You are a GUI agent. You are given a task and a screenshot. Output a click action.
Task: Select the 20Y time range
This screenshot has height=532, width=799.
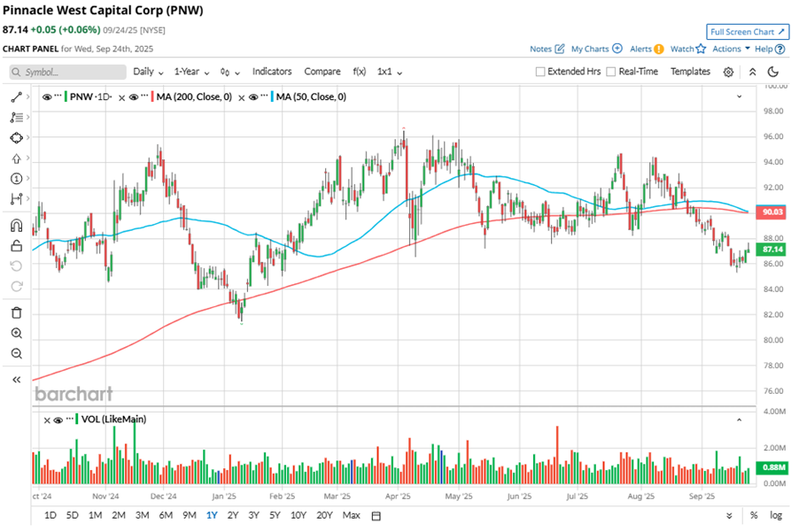pos(324,515)
